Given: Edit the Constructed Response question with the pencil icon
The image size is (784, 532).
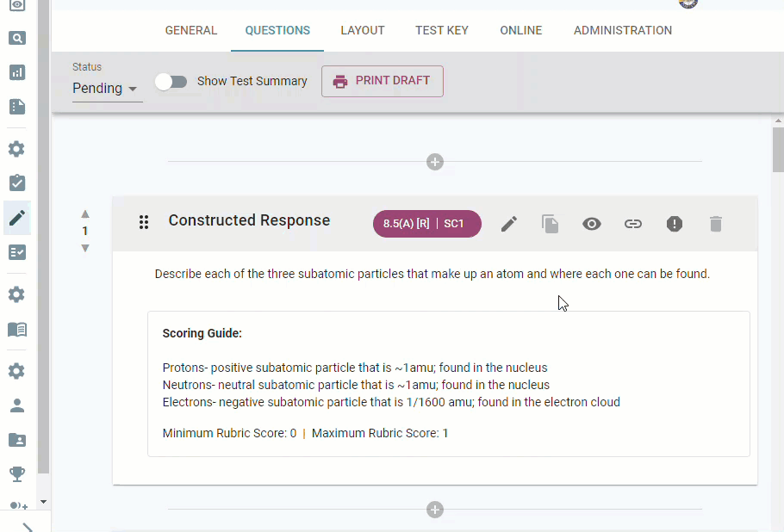Looking at the screenshot, I should point(509,224).
